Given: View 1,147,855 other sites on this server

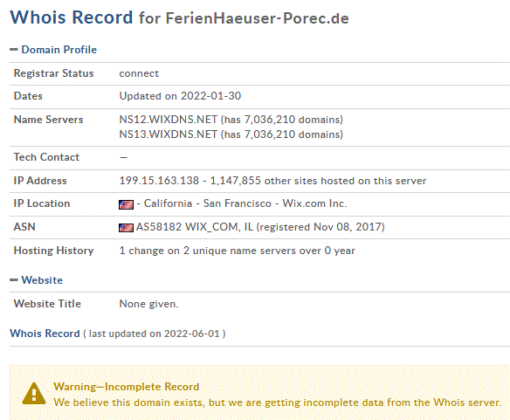Looking at the screenshot, I should click(318, 181).
